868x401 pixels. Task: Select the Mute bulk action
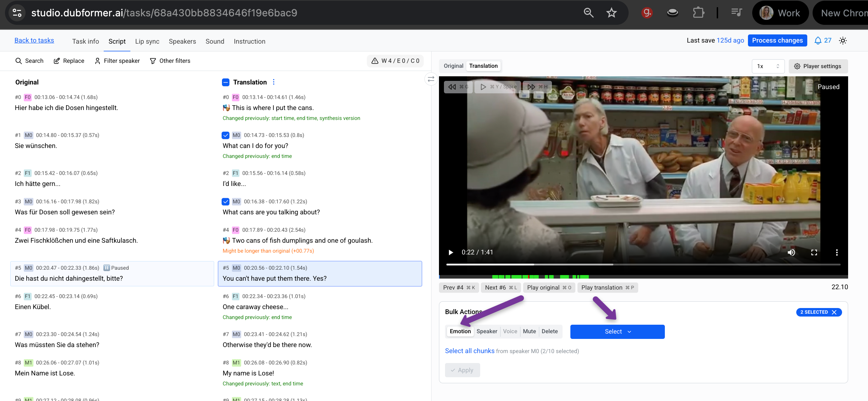[x=529, y=331]
